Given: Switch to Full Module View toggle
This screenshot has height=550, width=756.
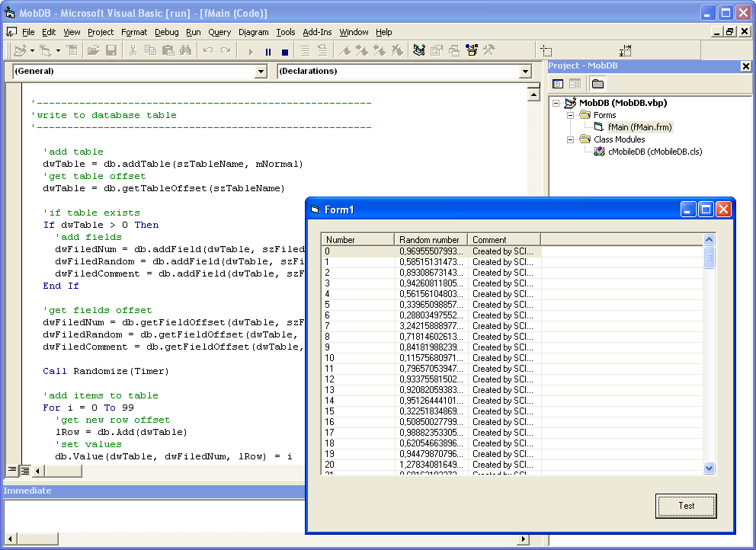Looking at the screenshot, I should (x=25, y=470).
